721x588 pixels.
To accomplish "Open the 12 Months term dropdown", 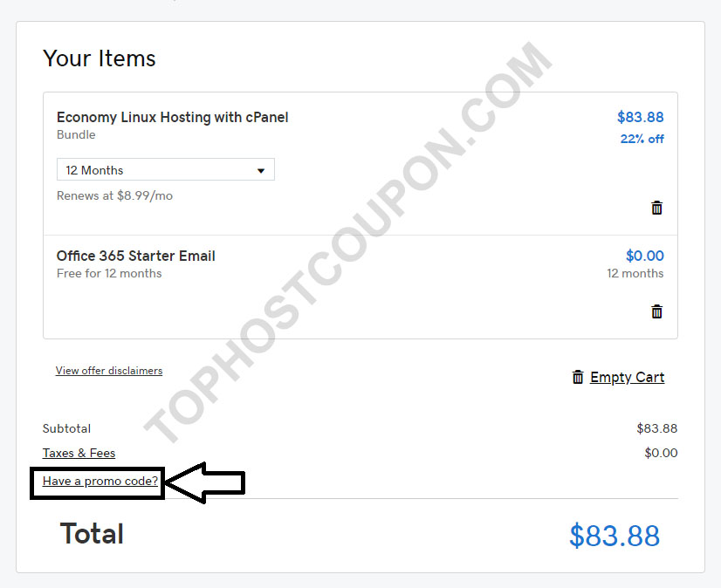I will point(166,169).
